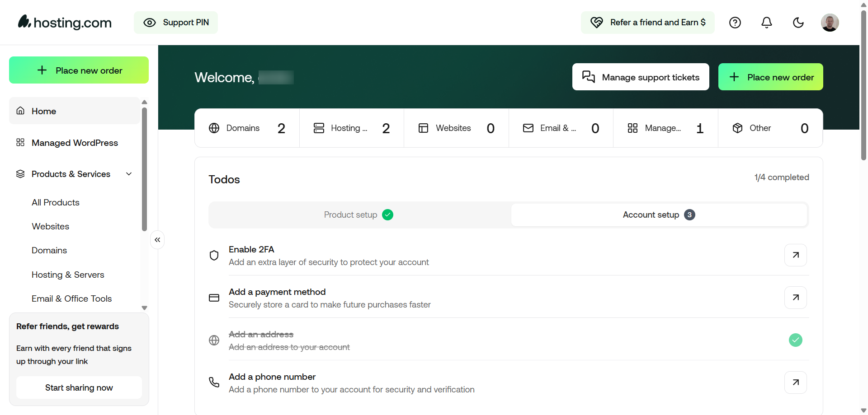Switch to Account setup tab
868x415 pixels.
click(x=659, y=214)
